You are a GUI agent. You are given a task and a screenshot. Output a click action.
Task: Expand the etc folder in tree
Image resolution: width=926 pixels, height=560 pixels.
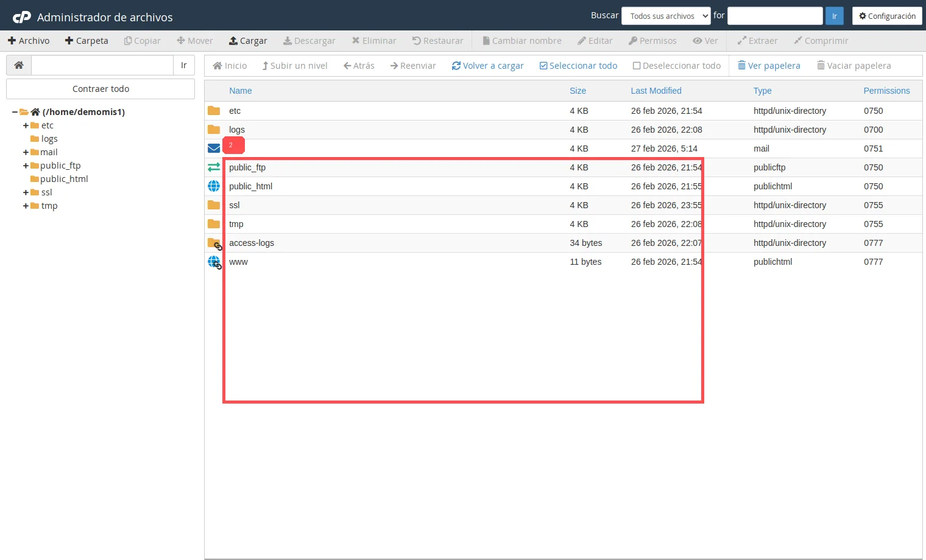coord(26,125)
